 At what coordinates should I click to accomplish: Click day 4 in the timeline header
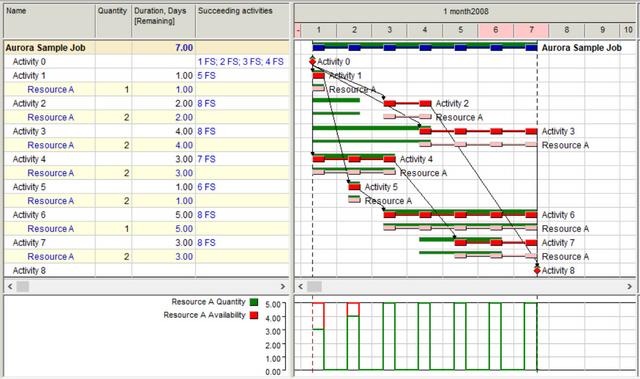[x=424, y=30]
